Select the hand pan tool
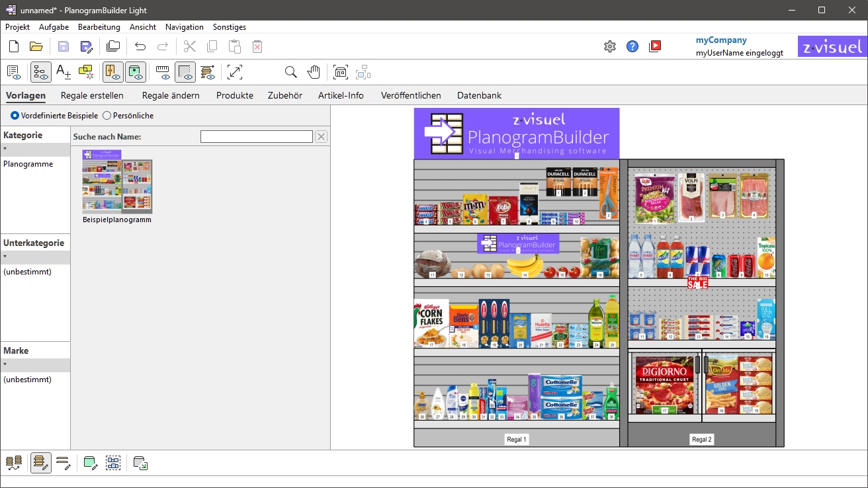 314,71
